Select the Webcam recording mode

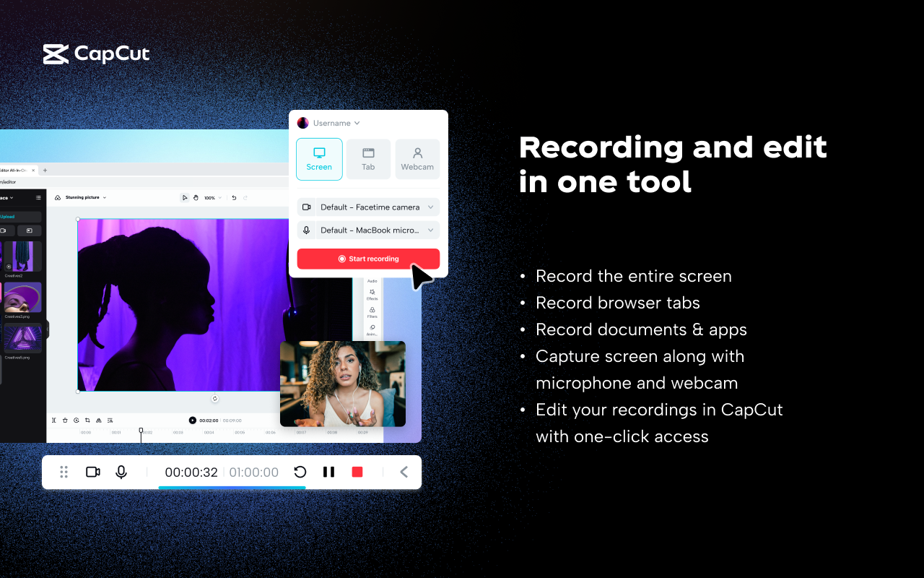click(x=417, y=159)
